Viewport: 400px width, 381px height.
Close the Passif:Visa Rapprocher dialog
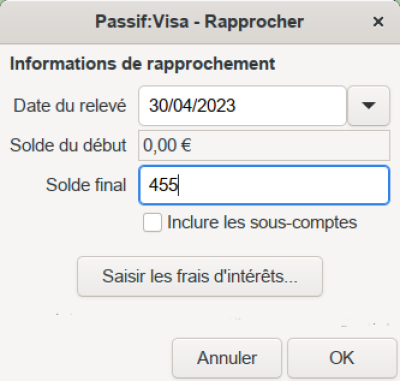point(378,22)
